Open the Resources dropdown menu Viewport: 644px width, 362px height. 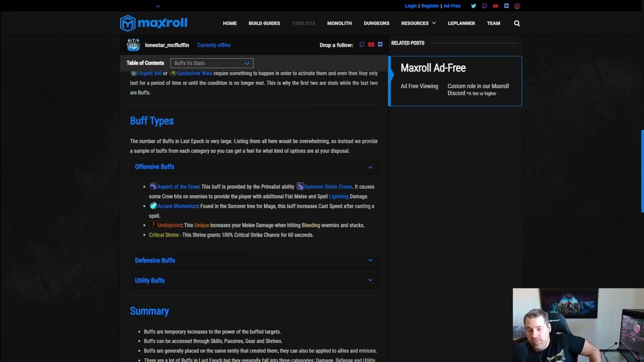point(418,23)
